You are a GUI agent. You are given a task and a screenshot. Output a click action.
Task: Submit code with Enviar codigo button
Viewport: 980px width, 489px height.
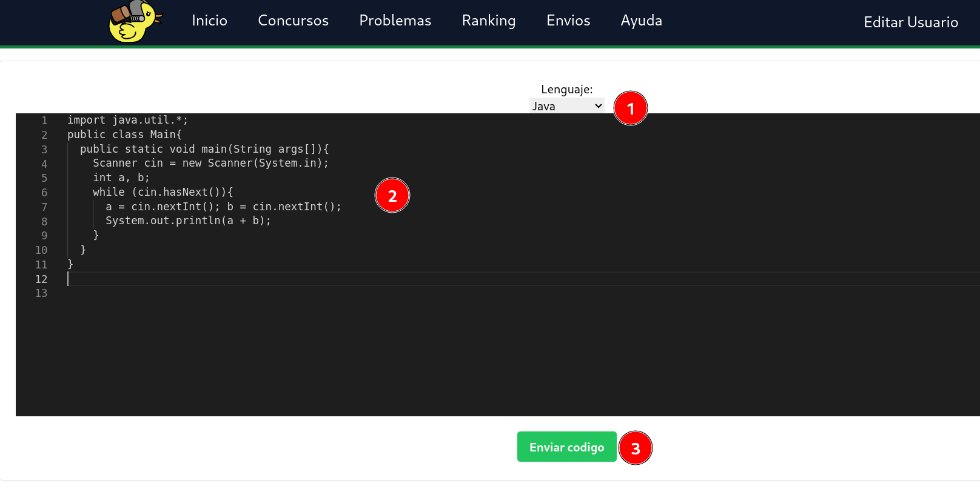coord(567,447)
